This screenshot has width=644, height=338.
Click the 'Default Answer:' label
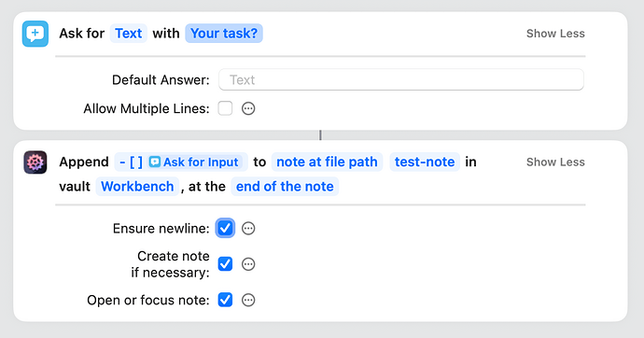click(x=161, y=79)
